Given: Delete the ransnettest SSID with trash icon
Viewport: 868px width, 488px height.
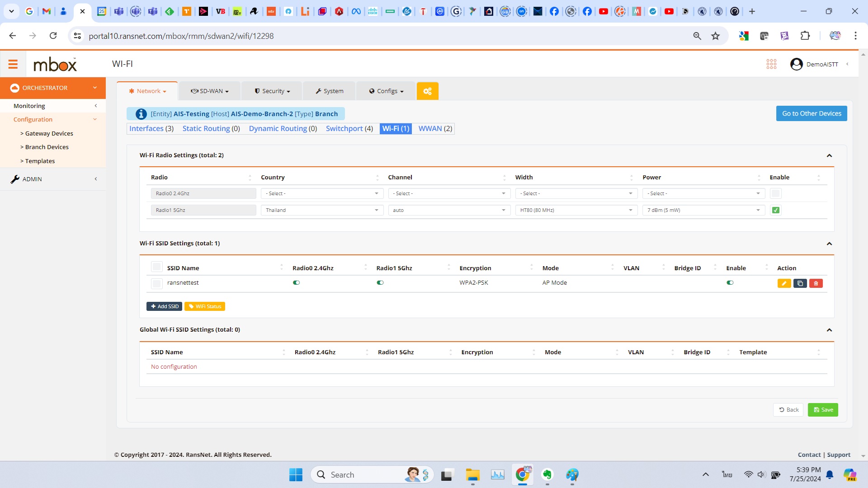Looking at the screenshot, I should (x=816, y=283).
